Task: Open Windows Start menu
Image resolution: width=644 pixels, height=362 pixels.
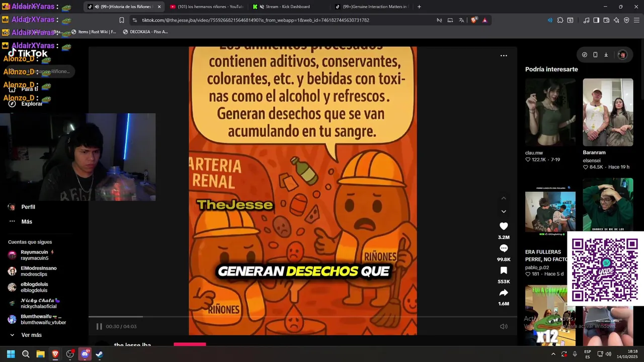Action: [11, 354]
